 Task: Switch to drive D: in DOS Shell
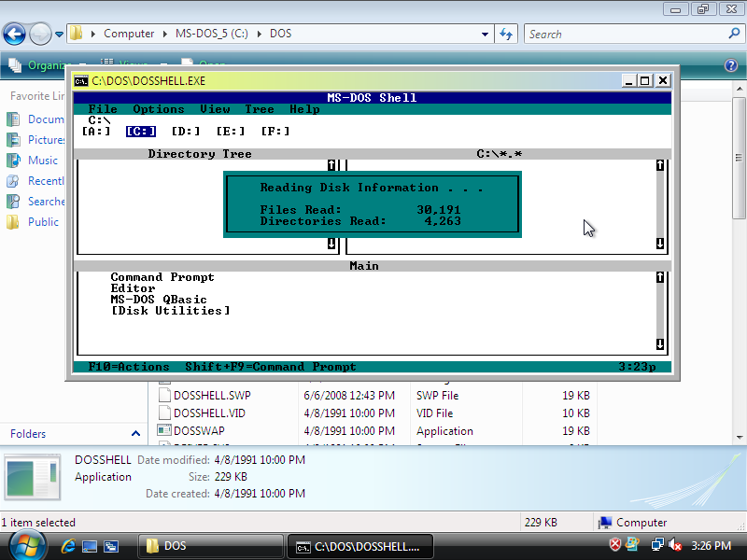pos(186,132)
